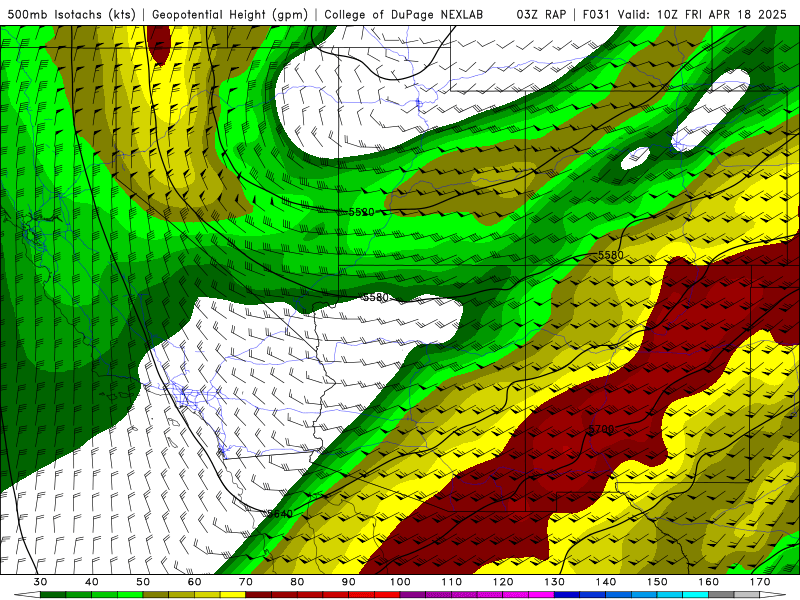Select the '03Z RAP' model run label
The height and width of the screenshot is (600, 800).
[541, 15]
